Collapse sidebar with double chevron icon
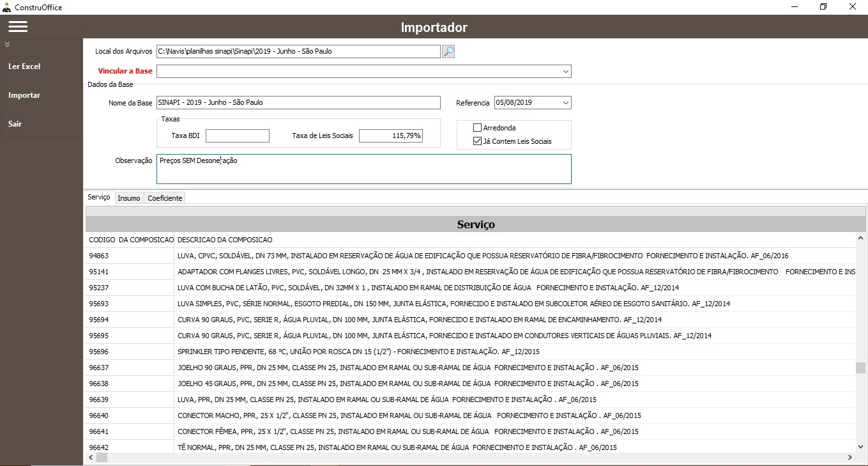This screenshot has width=868, height=466. click(7, 45)
